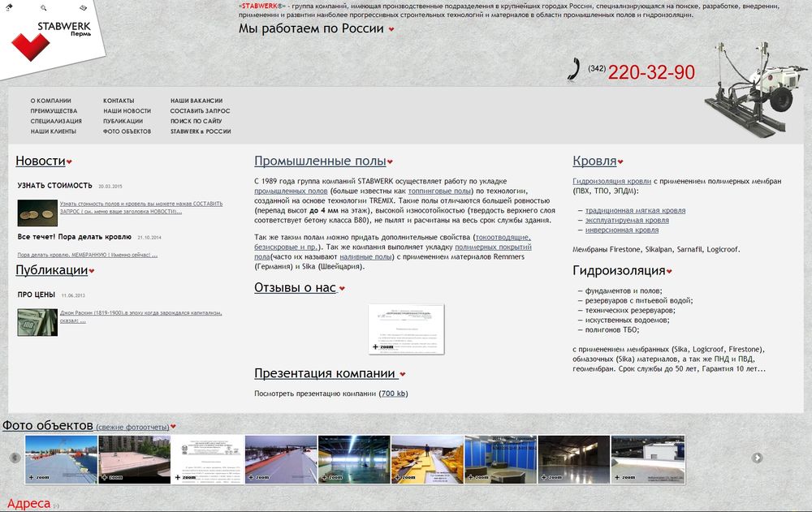This screenshot has height=512, width=812.
Task: Click the phone number 220-32-90
Action: pyautogui.click(x=651, y=72)
